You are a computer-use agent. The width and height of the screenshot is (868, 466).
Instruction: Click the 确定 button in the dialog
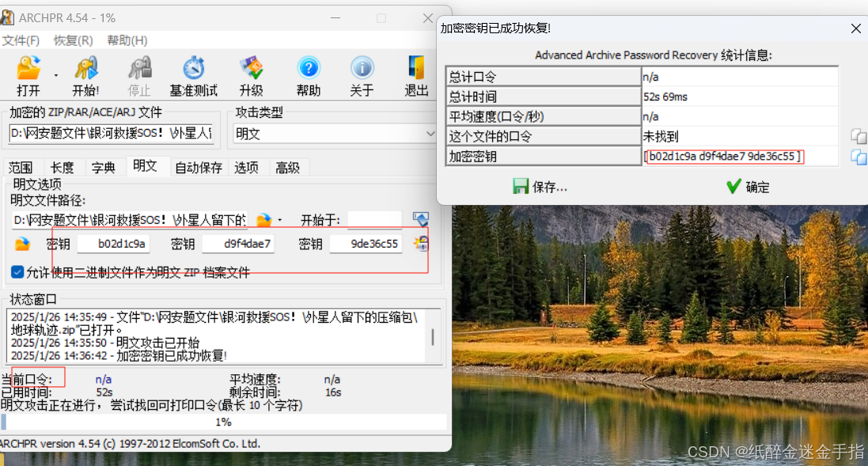749,187
